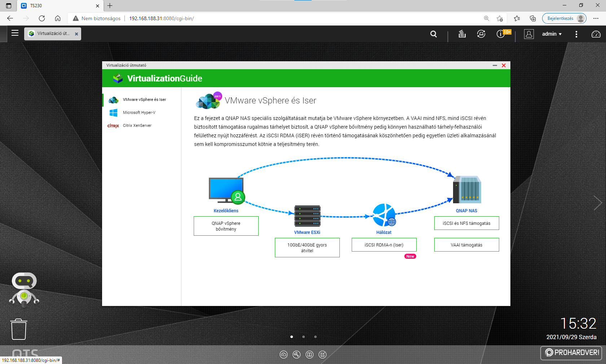Open browser favorites list icon

point(517,18)
